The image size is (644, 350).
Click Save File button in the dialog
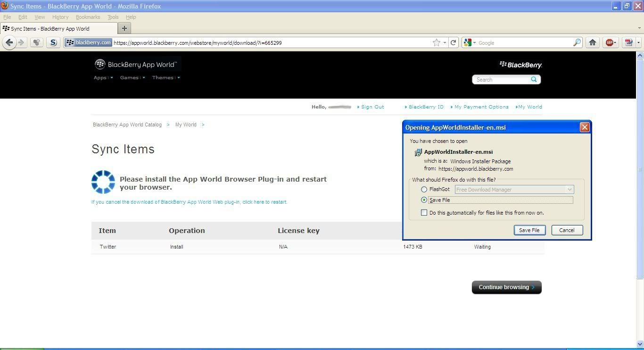click(529, 230)
